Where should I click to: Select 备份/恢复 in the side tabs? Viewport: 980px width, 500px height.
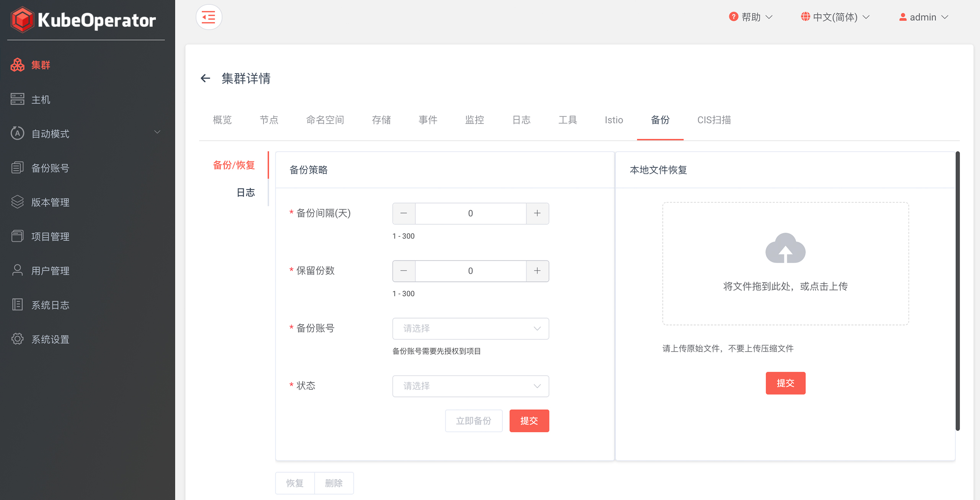pyautogui.click(x=234, y=165)
